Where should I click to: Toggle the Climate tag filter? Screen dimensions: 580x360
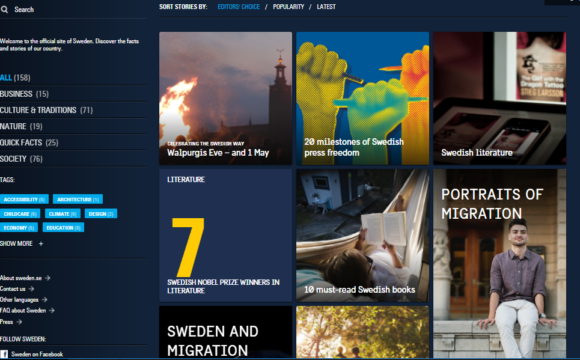click(63, 213)
